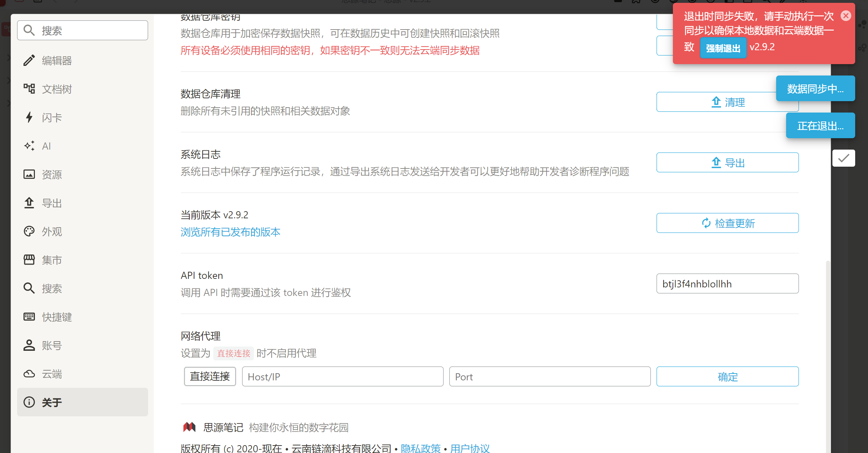Click the 集市 marketplace icon
Image resolution: width=868 pixels, height=453 pixels.
[x=29, y=260]
